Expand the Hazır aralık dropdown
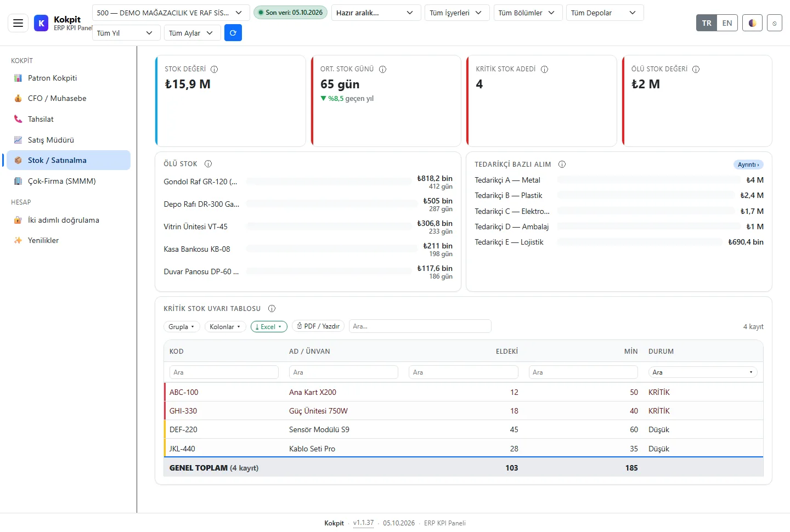Image resolution: width=790 pixels, height=532 pixels. [376, 13]
